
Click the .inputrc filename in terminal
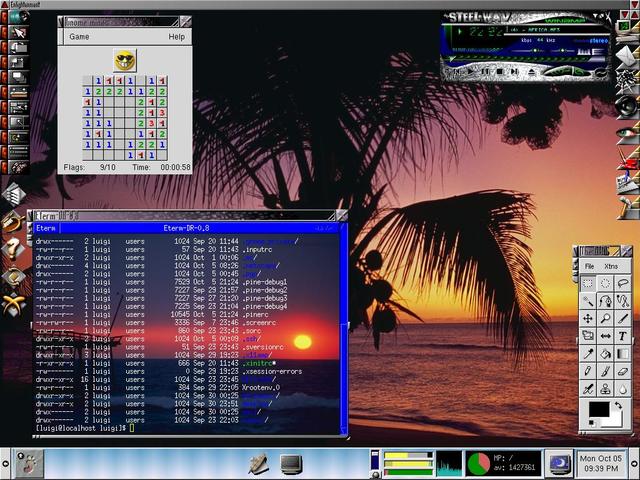tap(257, 249)
